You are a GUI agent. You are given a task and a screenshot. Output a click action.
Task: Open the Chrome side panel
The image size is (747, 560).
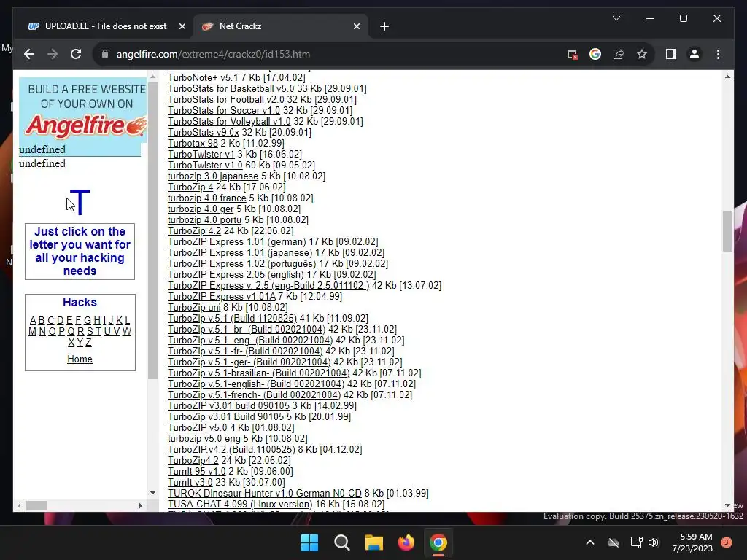[671, 54]
